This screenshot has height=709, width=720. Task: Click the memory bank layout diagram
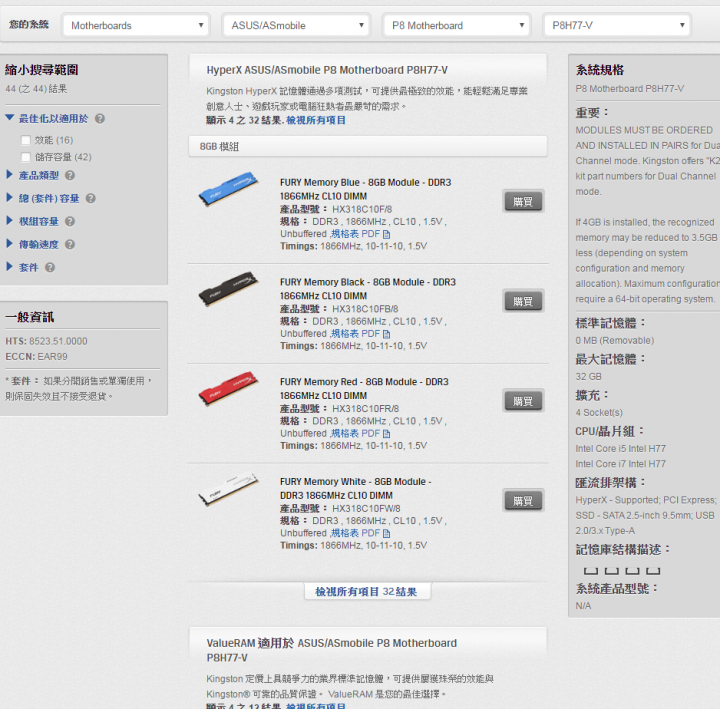point(622,571)
